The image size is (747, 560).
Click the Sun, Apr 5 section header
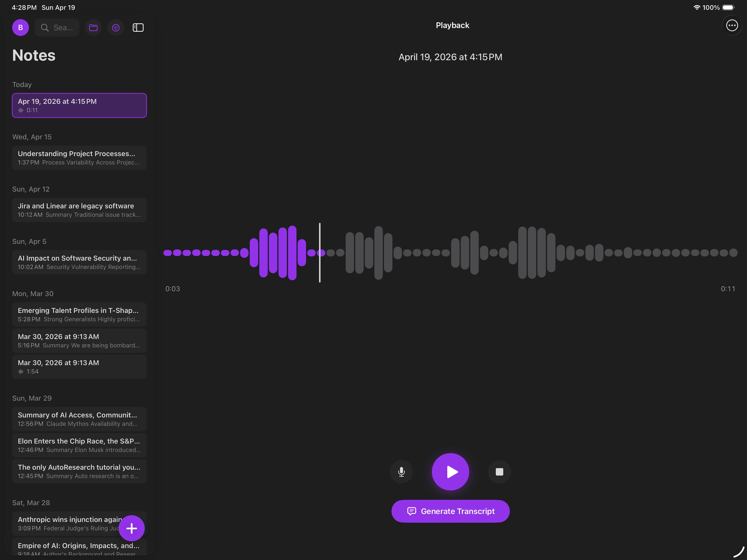(x=29, y=241)
